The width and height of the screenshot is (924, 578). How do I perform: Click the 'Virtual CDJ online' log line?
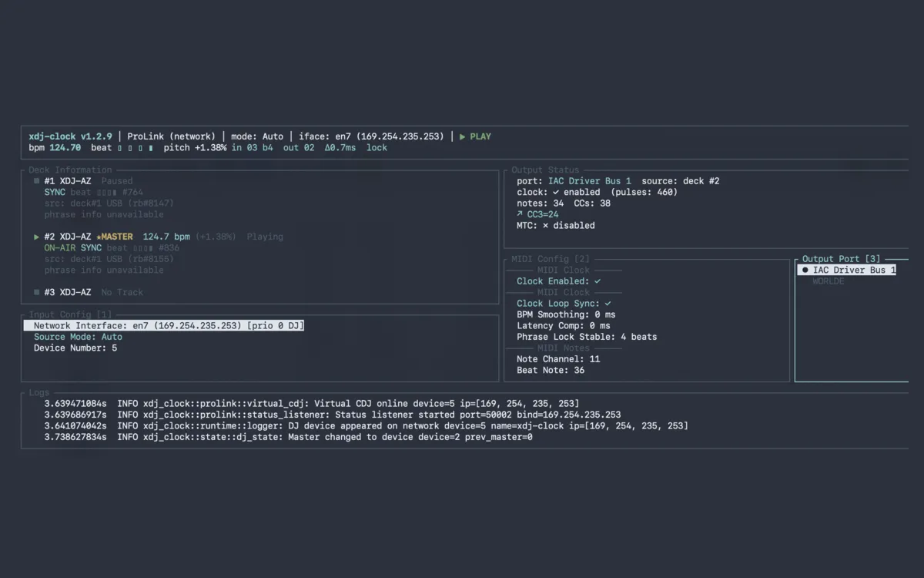coord(312,404)
